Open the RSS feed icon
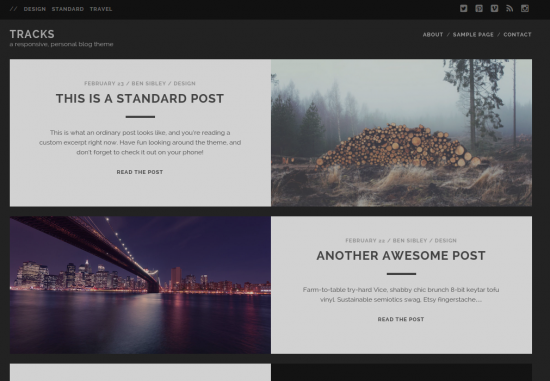 point(509,8)
